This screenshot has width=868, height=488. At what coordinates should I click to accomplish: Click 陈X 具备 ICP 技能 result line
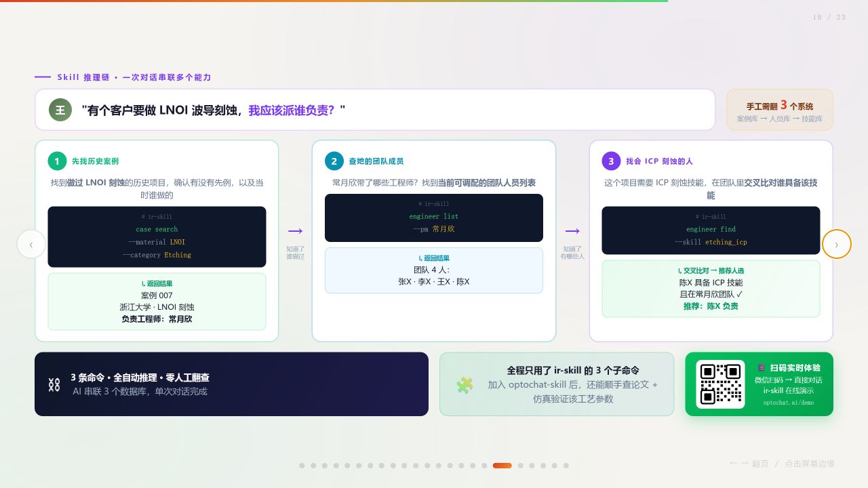pos(711,283)
